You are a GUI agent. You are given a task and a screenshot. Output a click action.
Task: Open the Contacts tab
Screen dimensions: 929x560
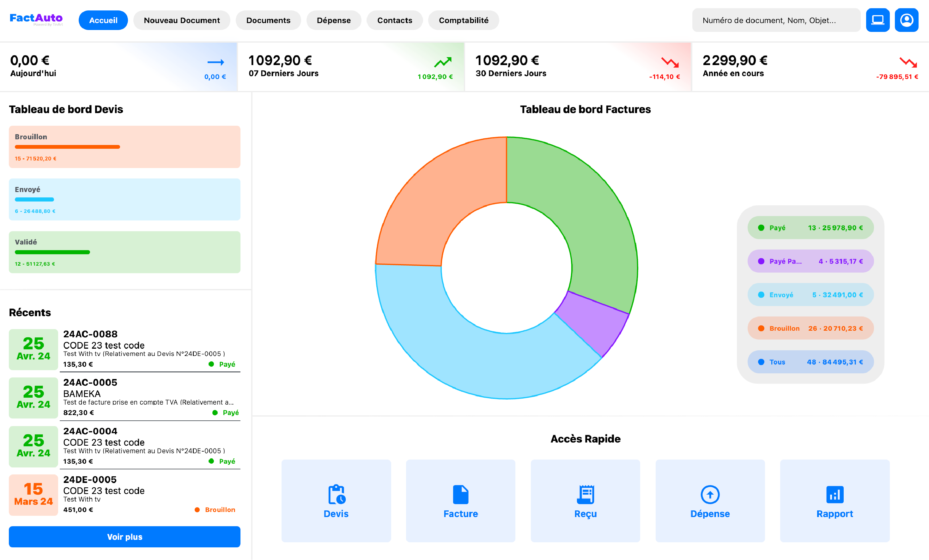395,20
